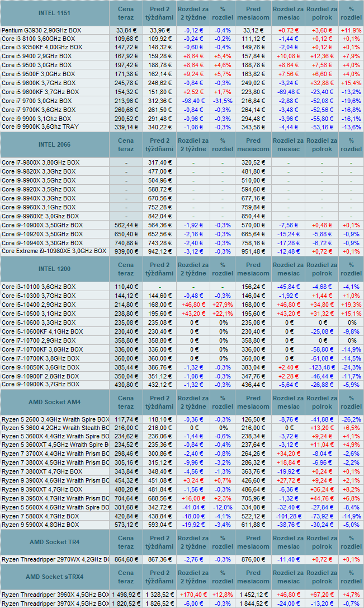This screenshot has width=364, height=608.
Task: Select the -98,40 € difference for Core i7 9700
Action: point(193,101)
